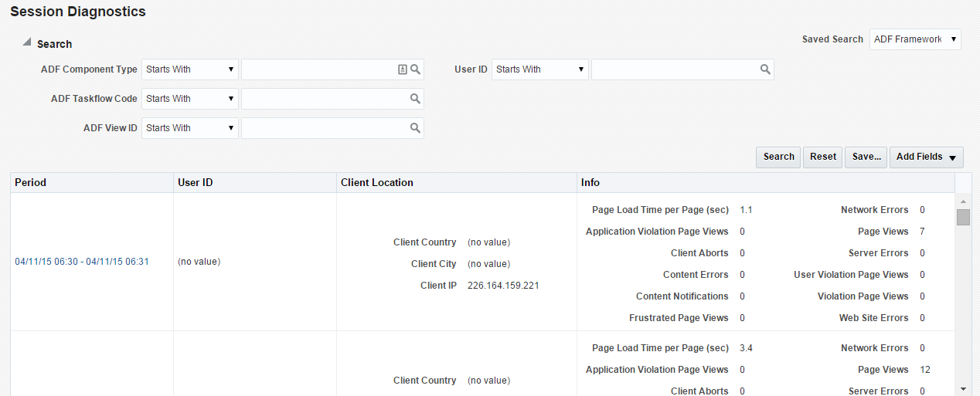Click the 'Frustrated Page Views' label
The width and height of the screenshot is (980, 396).
pos(679,318)
